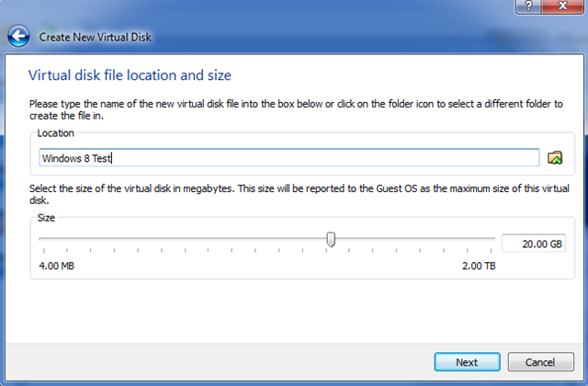This screenshot has width=588, height=386.
Task: Click the Location group label
Action: pos(55,133)
